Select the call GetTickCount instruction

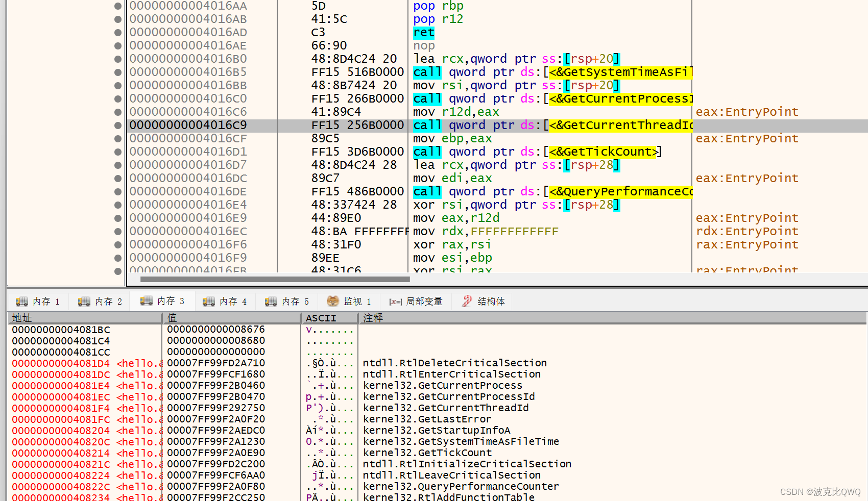[537, 152]
